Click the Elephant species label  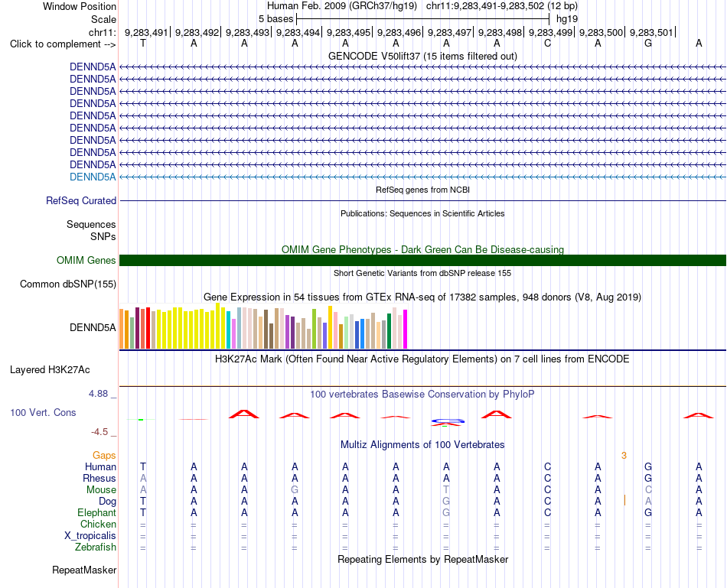point(97,512)
